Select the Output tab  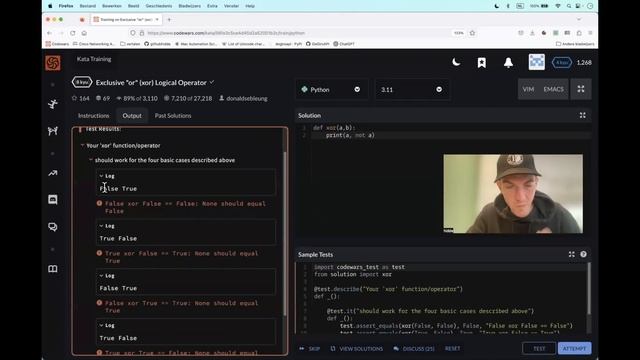132,116
